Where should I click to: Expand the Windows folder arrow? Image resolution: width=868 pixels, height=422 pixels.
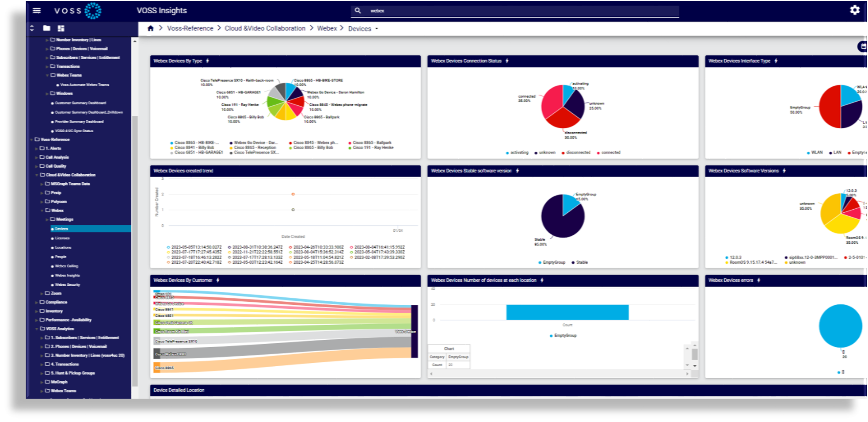coord(47,94)
